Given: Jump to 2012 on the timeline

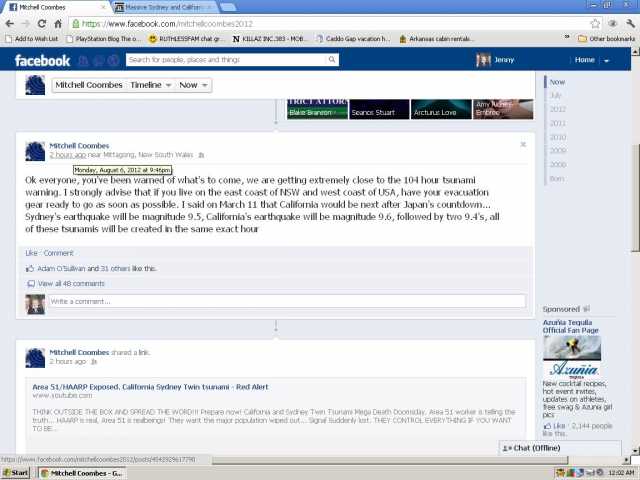Looking at the screenshot, I should [x=558, y=109].
